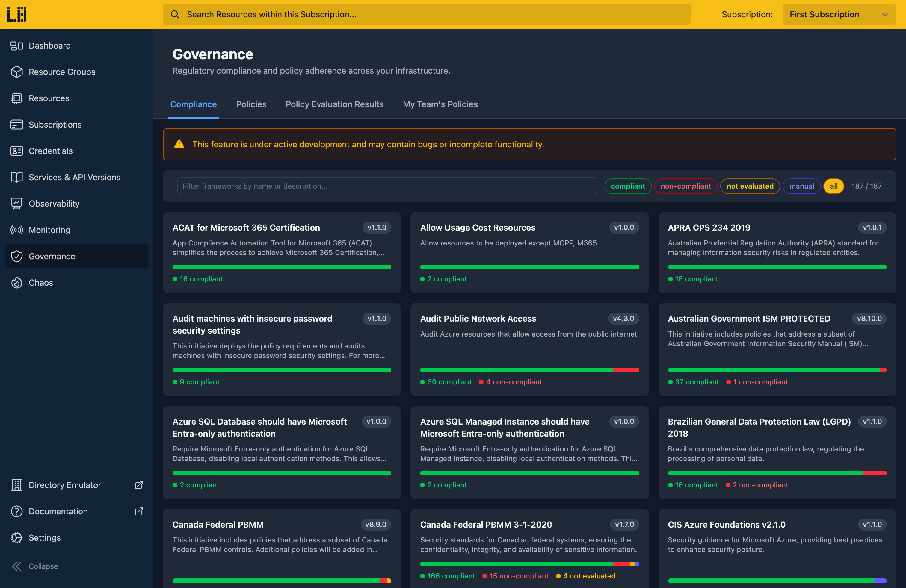Screen dimensions: 906x588
Task: Toggle the non-compliant filter pill
Action: 685,186
